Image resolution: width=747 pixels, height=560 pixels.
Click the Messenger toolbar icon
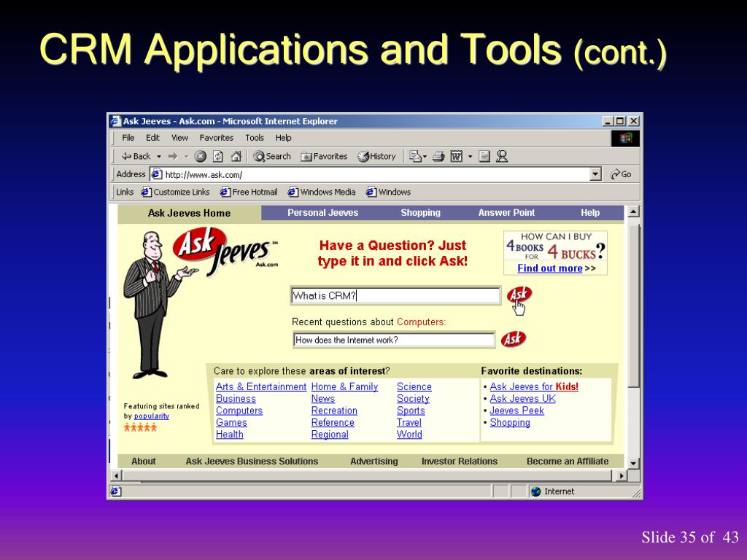[502, 156]
